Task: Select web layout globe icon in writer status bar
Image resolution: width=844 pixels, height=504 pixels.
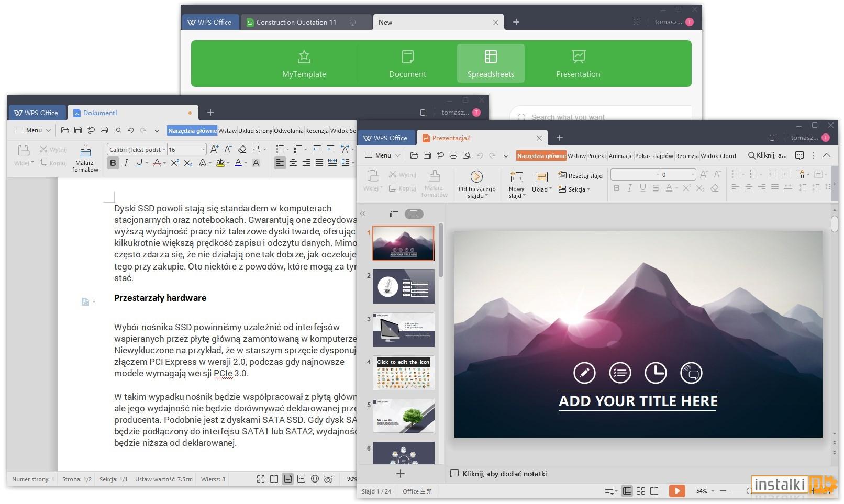Action: tap(315, 479)
